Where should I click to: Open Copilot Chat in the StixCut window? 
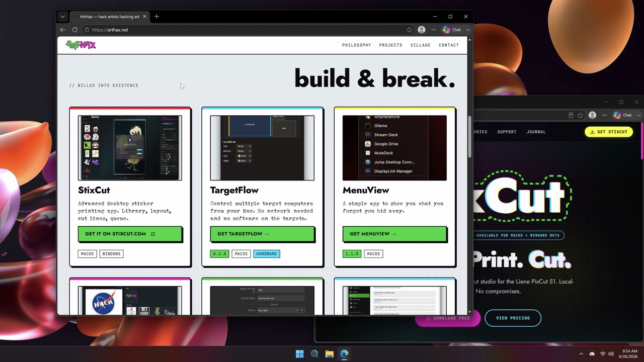point(623,115)
